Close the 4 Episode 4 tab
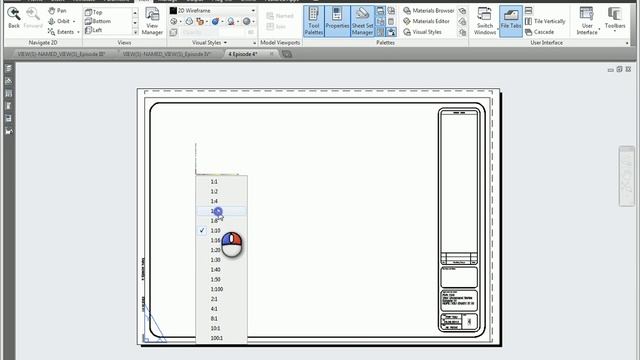Screen dimensions: 640x360 [x=271, y=54]
